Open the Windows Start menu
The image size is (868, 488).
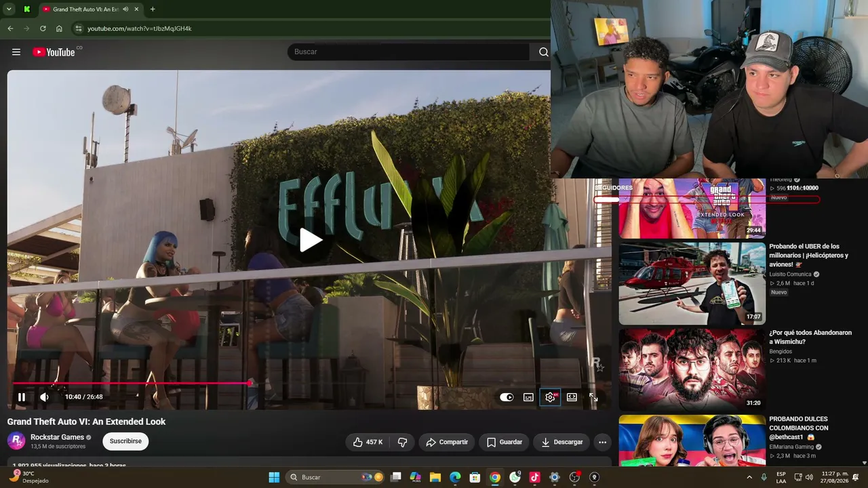point(274,477)
